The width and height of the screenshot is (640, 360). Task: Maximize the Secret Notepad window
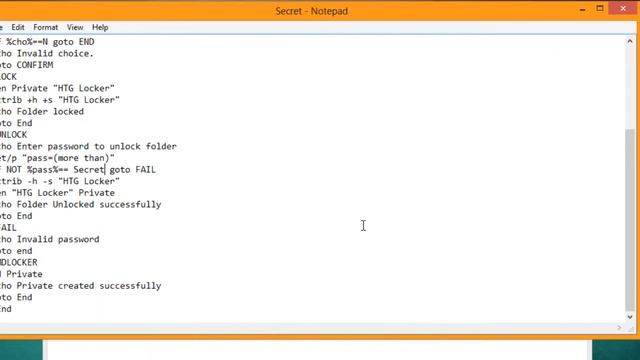600,9
